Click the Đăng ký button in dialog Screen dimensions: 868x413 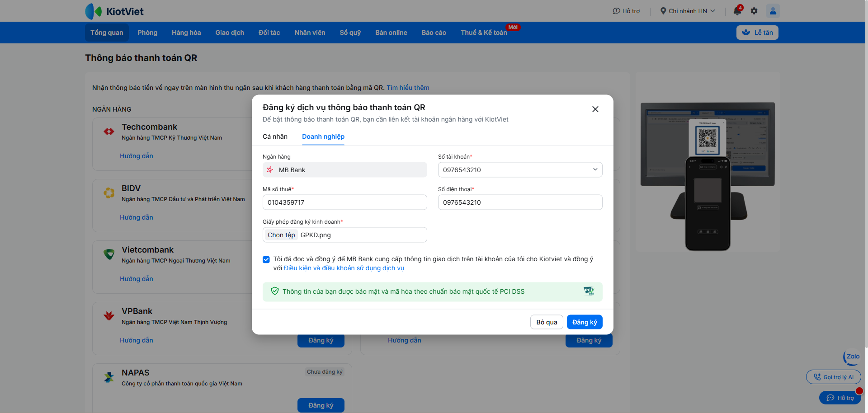[x=585, y=322]
